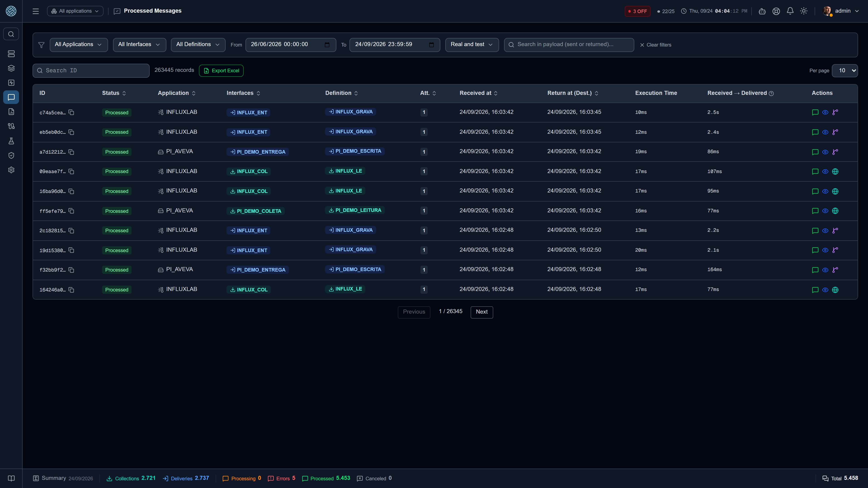Image resolution: width=868 pixels, height=488 pixels.
Task: Toggle the hamburger menu to collapse sidebar
Action: [36, 11]
